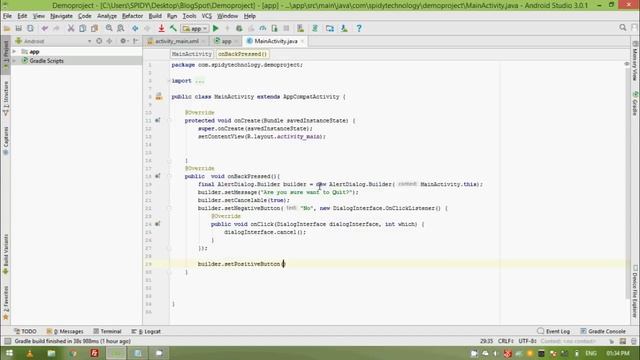Click the Hide project panel icon

point(136,41)
